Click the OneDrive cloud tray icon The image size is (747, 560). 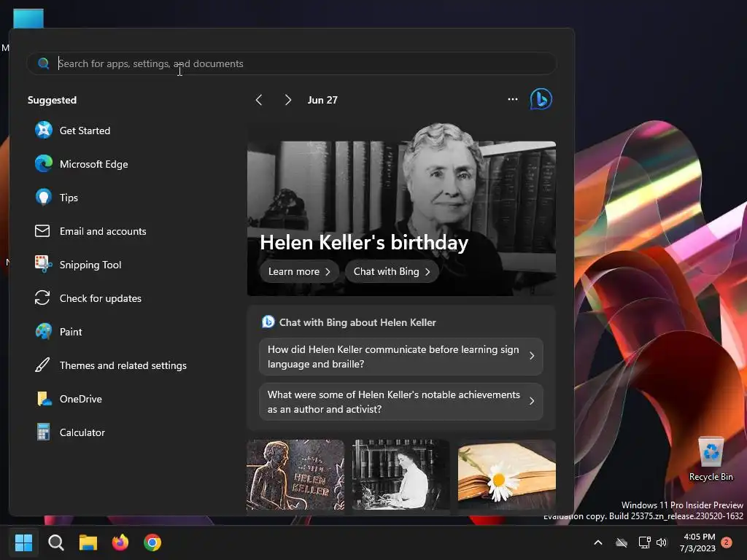pyautogui.click(x=622, y=542)
